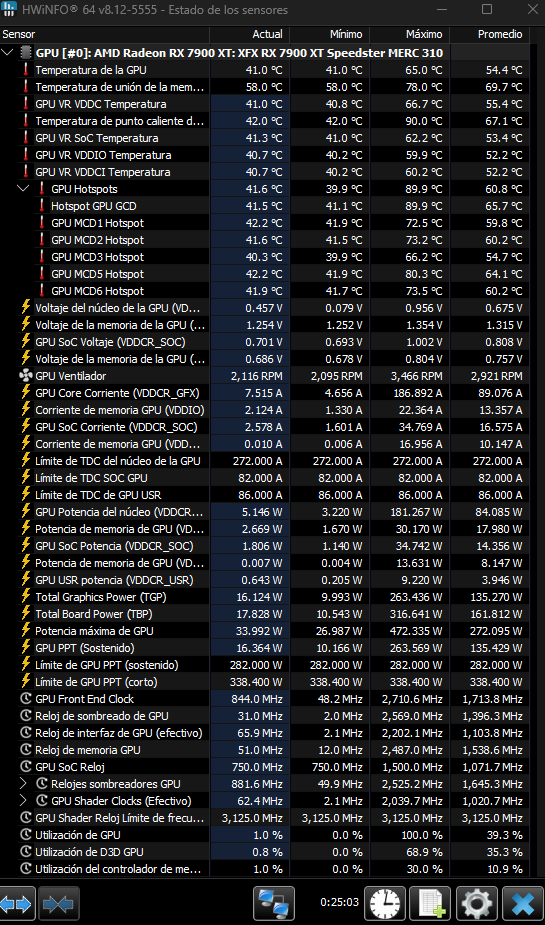
Task: Collapse the AMD Radeon RX 7900 XT group
Action: click(8, 53)
